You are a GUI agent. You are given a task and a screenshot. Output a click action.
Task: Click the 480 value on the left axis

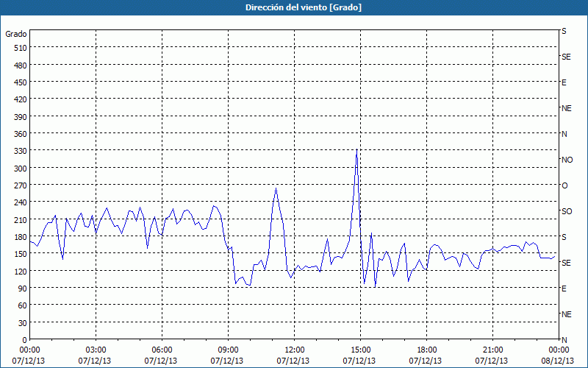[x=21, y=66]
